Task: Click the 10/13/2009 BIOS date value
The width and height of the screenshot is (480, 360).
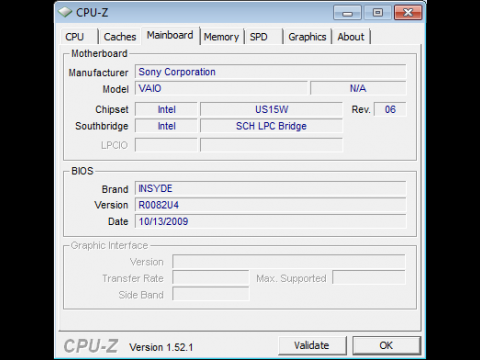Action: [271, 222]
